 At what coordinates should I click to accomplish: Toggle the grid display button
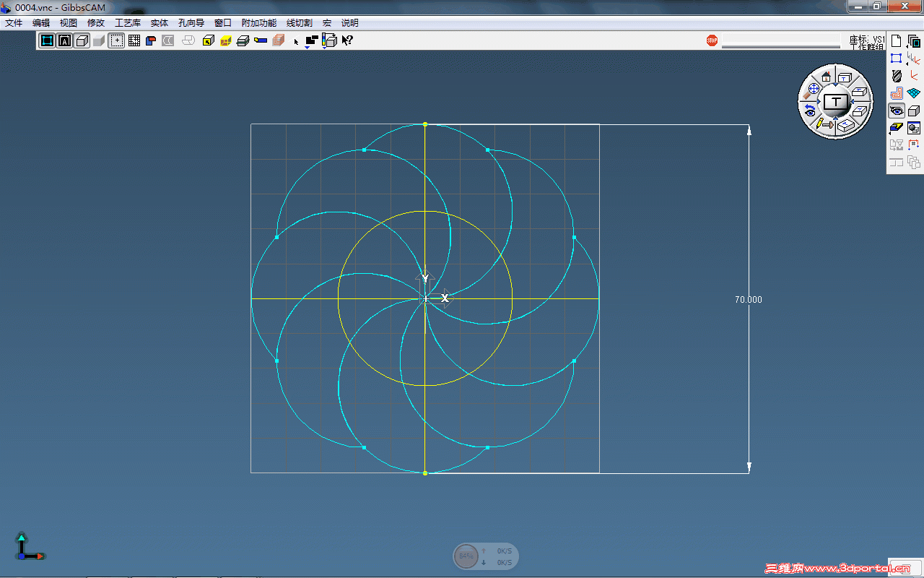click(x=134, y=40)
